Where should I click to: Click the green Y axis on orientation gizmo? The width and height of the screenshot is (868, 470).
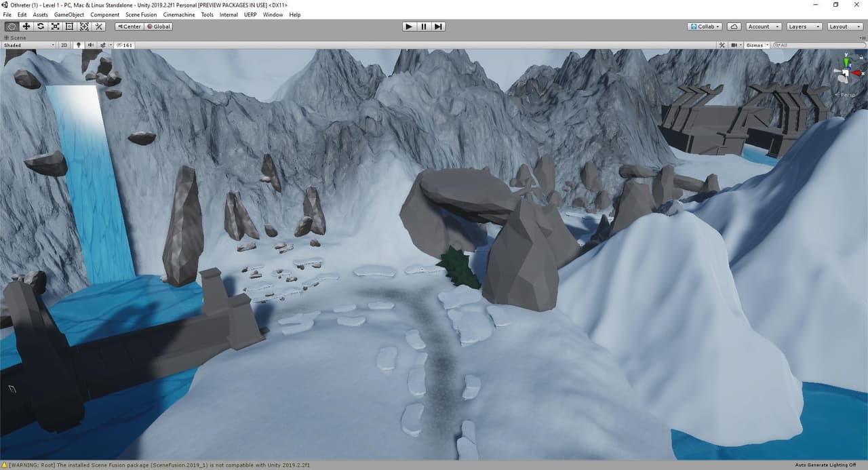click(x=846, y=62)
